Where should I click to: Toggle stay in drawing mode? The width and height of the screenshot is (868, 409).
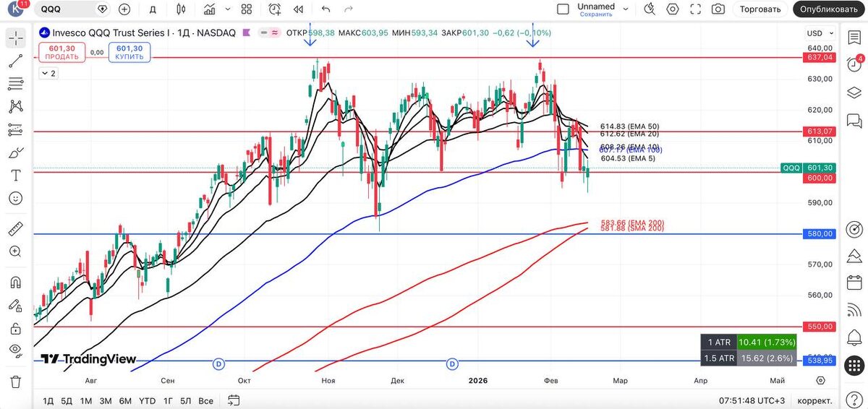coord(15,306)
